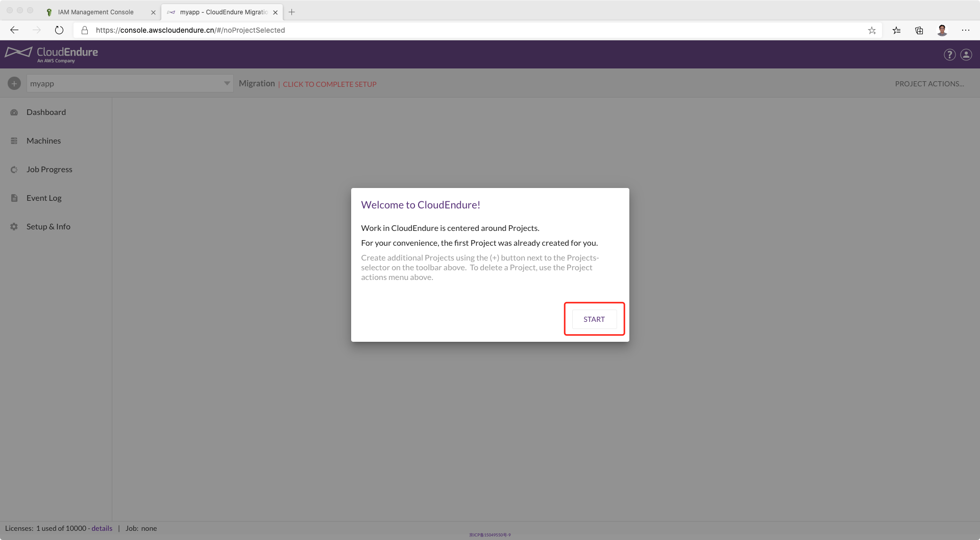Screen dimensions: 980x540
Task: Click the CloudEndure logo in header
Action: coord(52,54)
